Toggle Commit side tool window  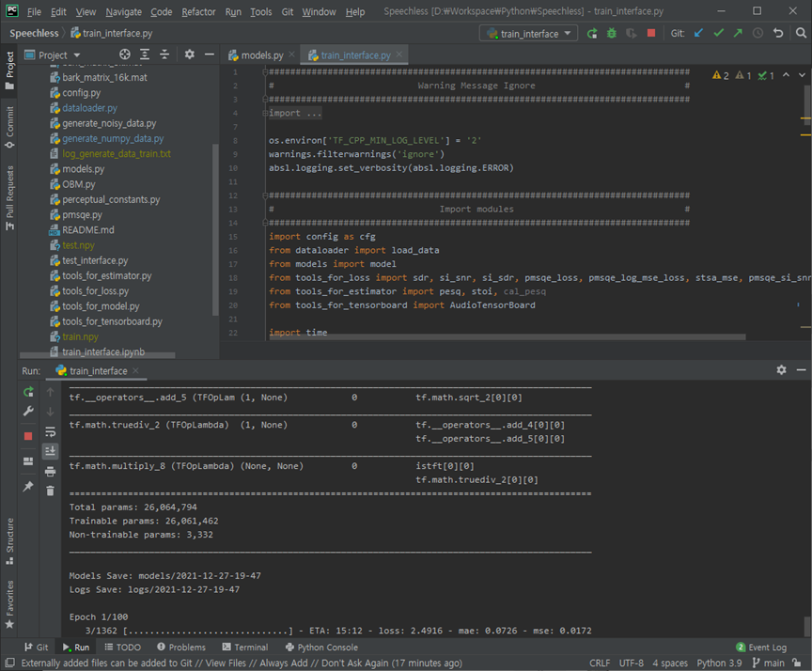(9, 126)
